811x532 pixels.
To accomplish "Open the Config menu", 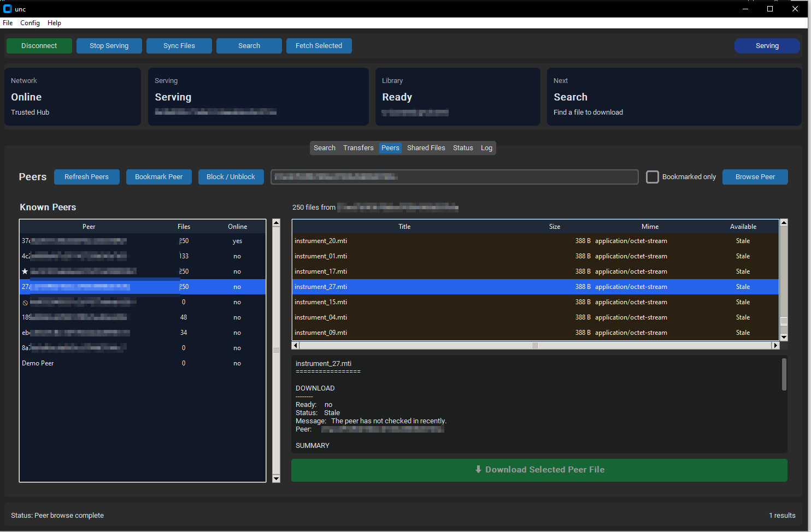I will click(x=30, y=23).
